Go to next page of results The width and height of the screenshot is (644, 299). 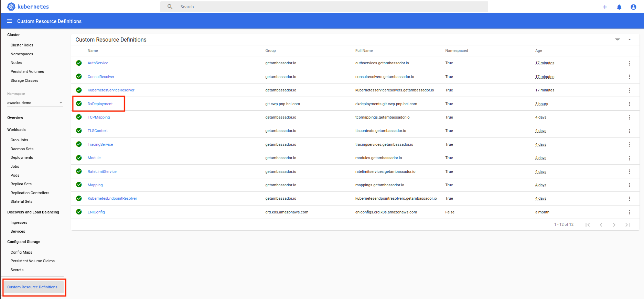click(614, 225)
